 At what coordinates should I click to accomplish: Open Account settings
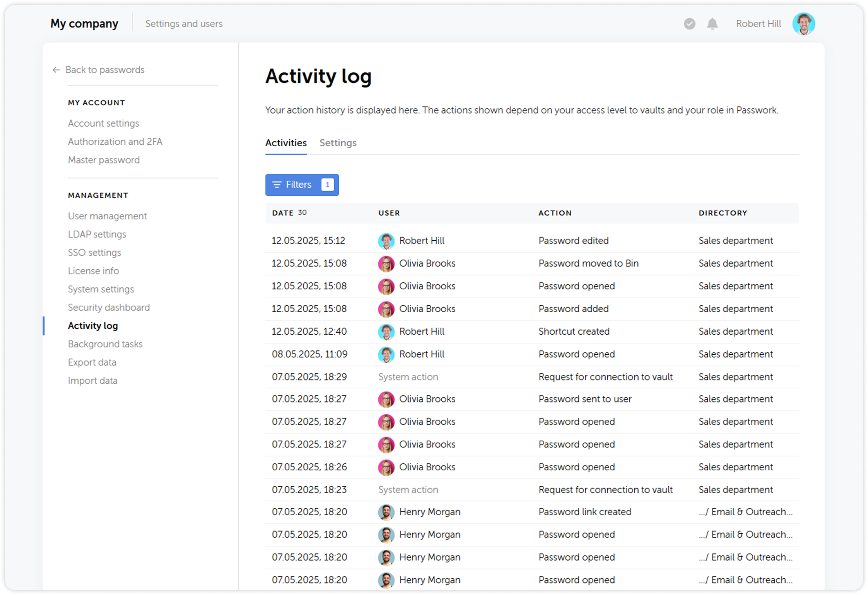[103, 123]
